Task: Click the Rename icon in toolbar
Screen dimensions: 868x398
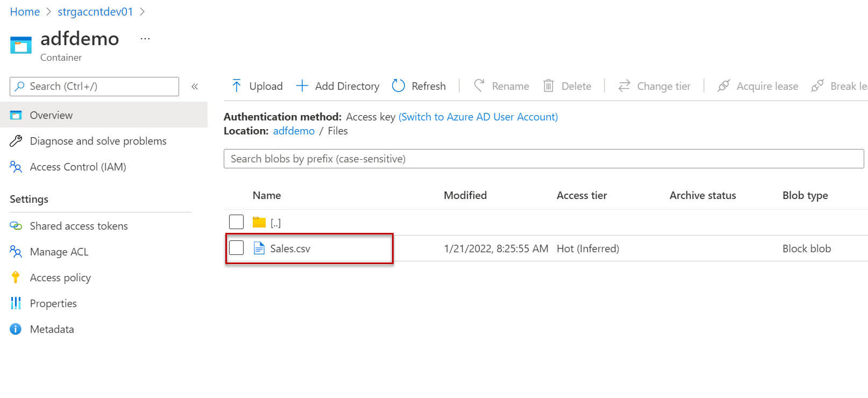Action: pos(479,86)
